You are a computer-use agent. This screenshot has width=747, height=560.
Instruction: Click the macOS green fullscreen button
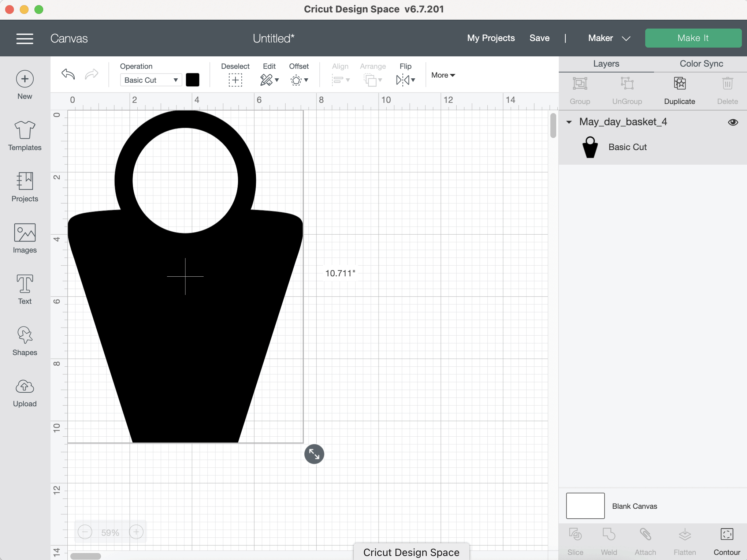39,10
